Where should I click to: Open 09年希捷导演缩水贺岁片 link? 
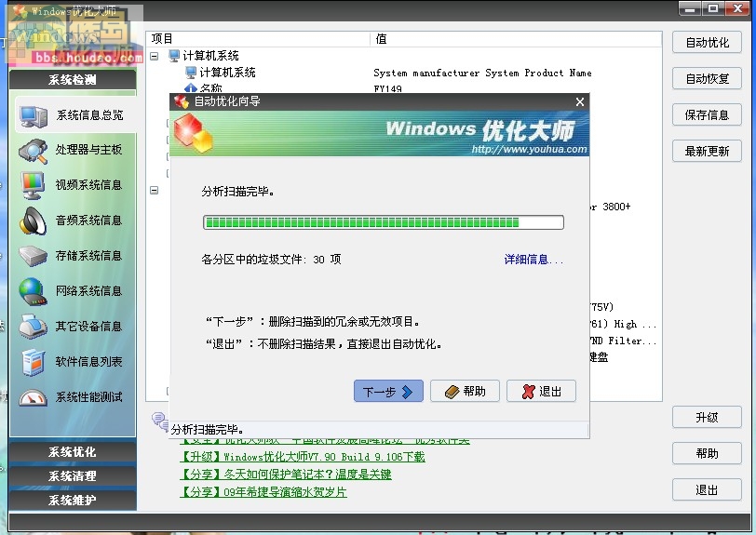[263, 492]
